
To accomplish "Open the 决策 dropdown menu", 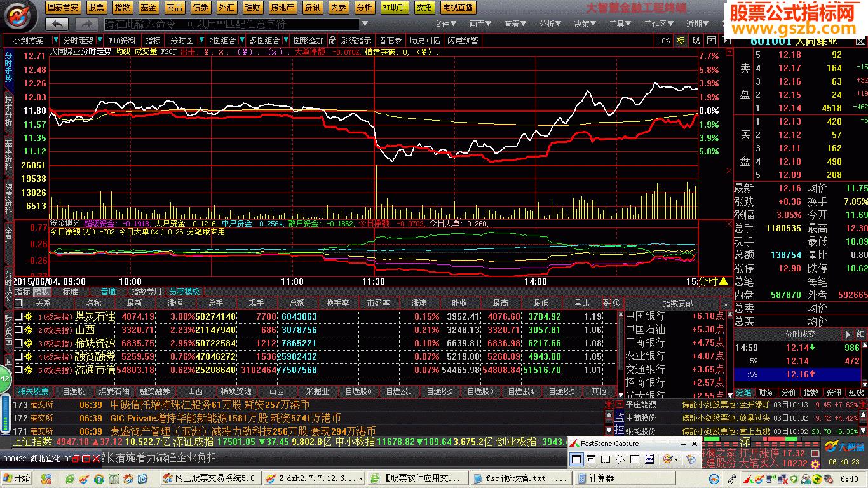I will coord(585,24).
